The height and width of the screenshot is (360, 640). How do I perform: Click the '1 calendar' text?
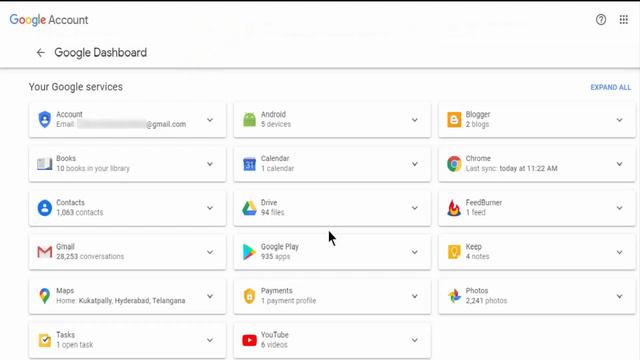[278, 169]
